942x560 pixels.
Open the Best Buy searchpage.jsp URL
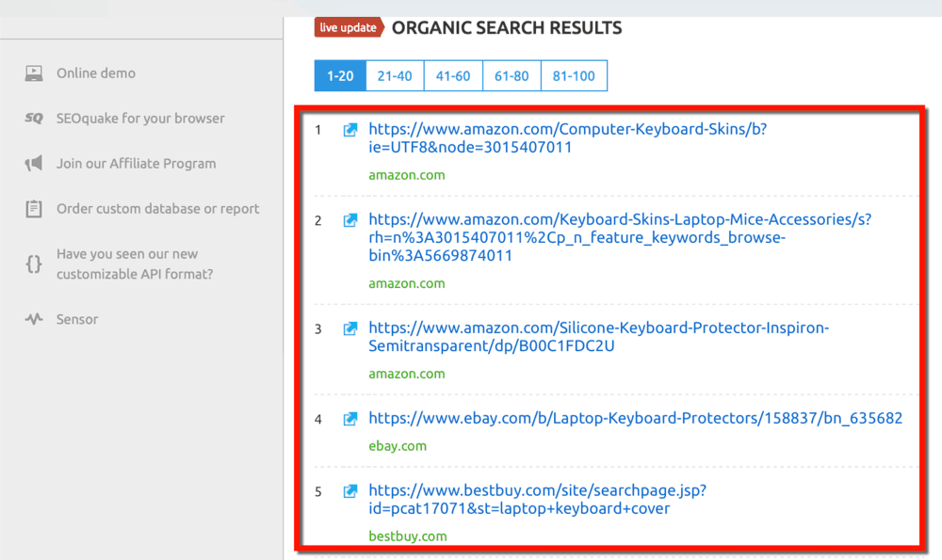538,500
